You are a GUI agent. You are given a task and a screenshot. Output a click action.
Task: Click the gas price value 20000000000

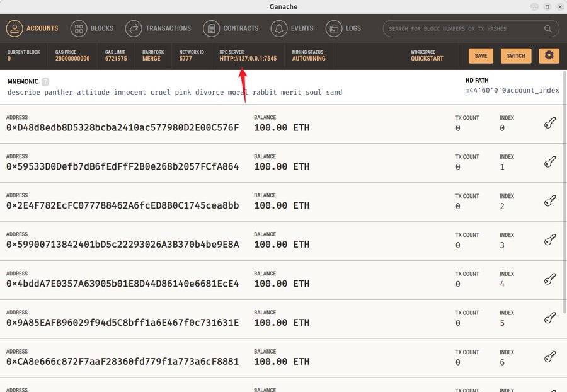pos(72,59)
